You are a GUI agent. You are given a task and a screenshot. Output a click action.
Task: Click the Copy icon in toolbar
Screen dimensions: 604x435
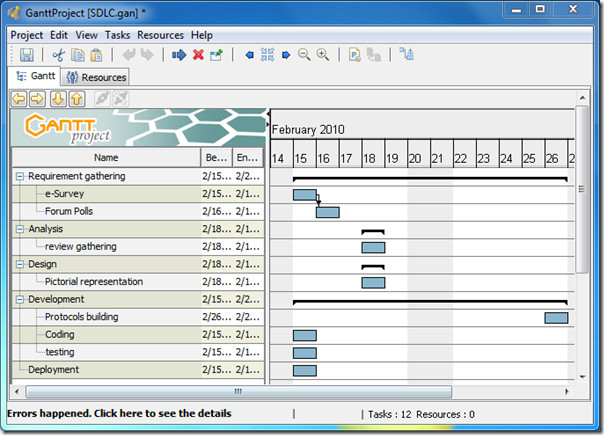click(78, 55)
